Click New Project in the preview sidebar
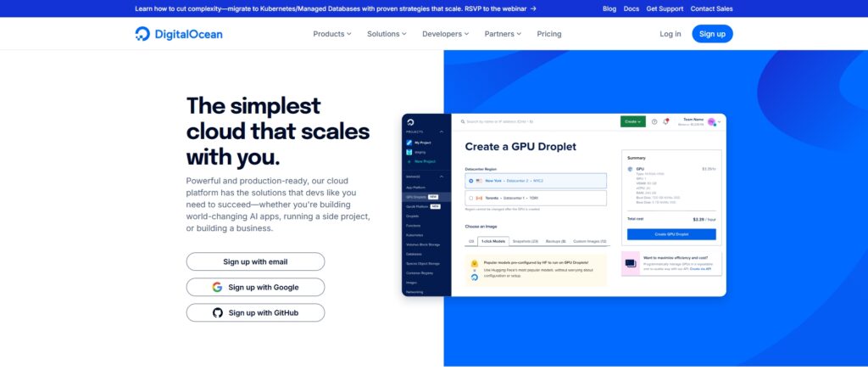 pyautogui.click(x=426, y=161)
